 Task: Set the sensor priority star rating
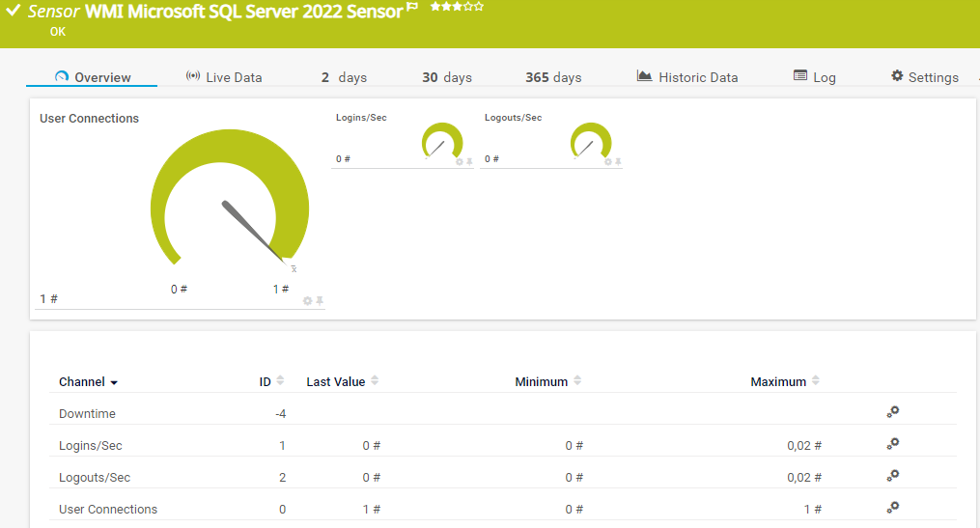[x=457, y=7]
